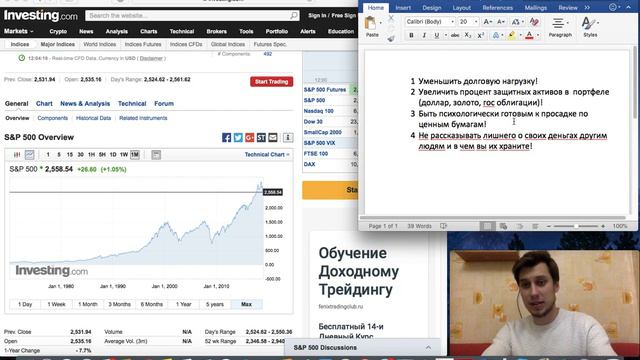The height and width of the screenshot is (360, 640).
Task: Toggle Bold formatting in Word
Action: [411, 36]
